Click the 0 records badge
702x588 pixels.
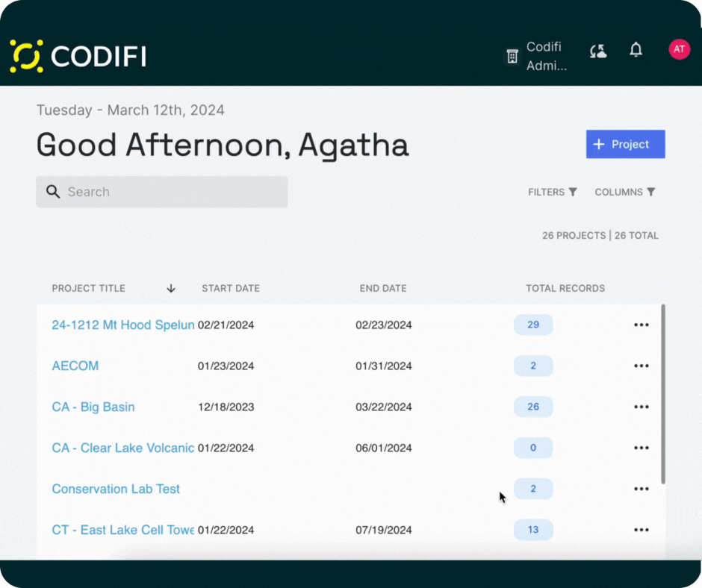(x=533, y=448)
